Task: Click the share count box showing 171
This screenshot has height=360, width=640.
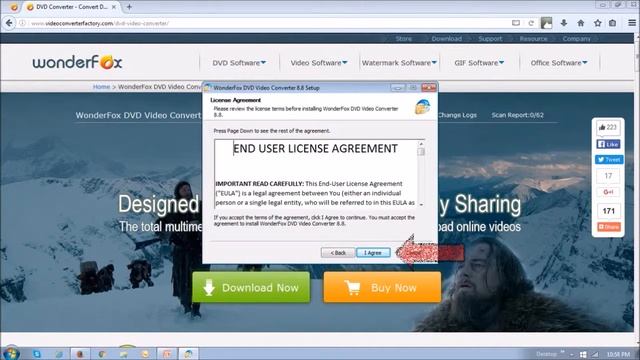Action: [x=608, y=211]
